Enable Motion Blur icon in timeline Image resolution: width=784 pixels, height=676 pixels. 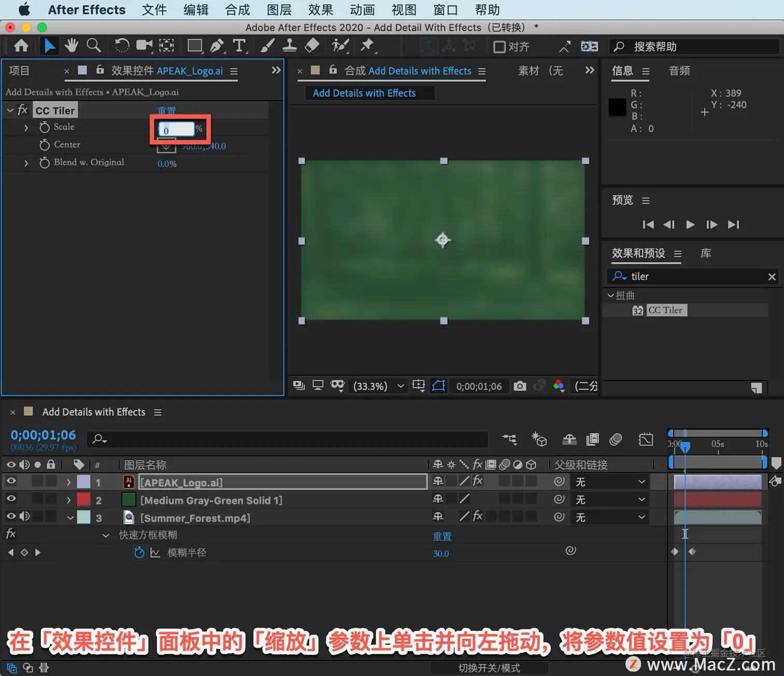615,440
